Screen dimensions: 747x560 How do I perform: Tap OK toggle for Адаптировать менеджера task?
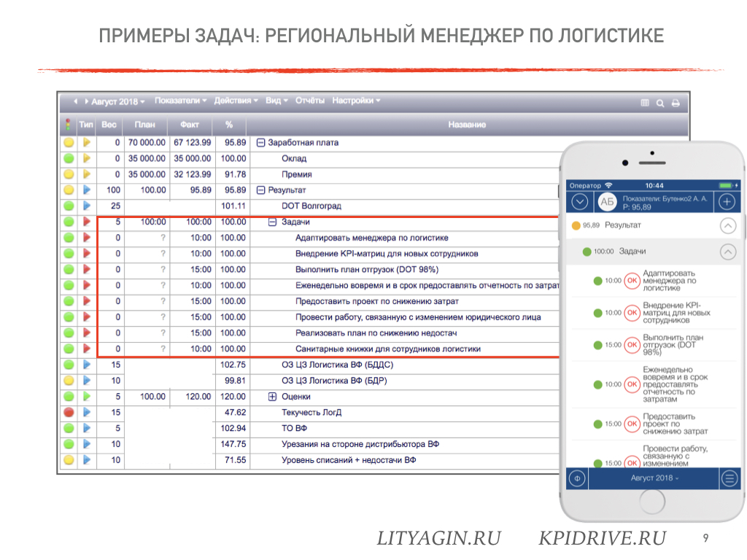click(632, 281)
